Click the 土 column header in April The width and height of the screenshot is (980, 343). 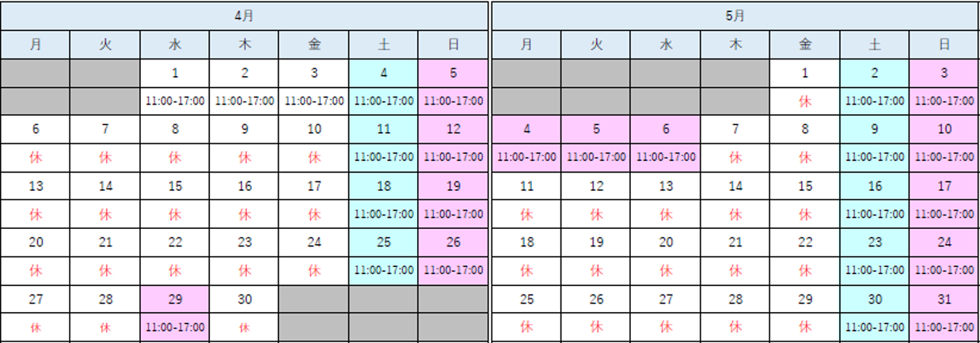click(x=384, y=44)
